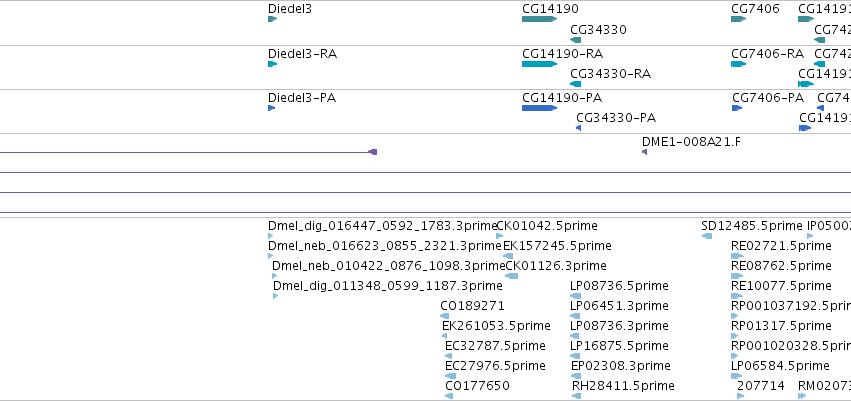Click the CK01042.5prime EST label
The width and height of the screenshot is (851, 401).
(547, 226)
